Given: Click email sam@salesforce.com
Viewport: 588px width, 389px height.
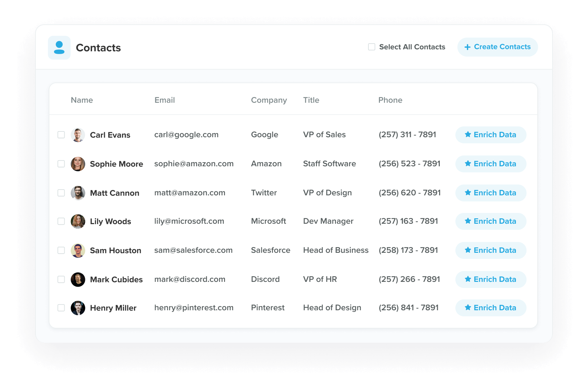Looking at the screenshot, I should click(x=194, y=250).
